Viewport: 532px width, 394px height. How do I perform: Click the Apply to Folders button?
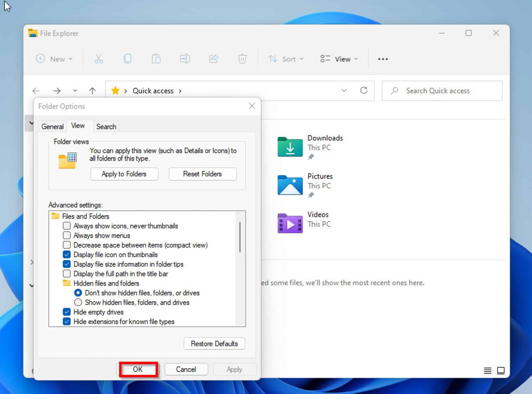[124, 174]
